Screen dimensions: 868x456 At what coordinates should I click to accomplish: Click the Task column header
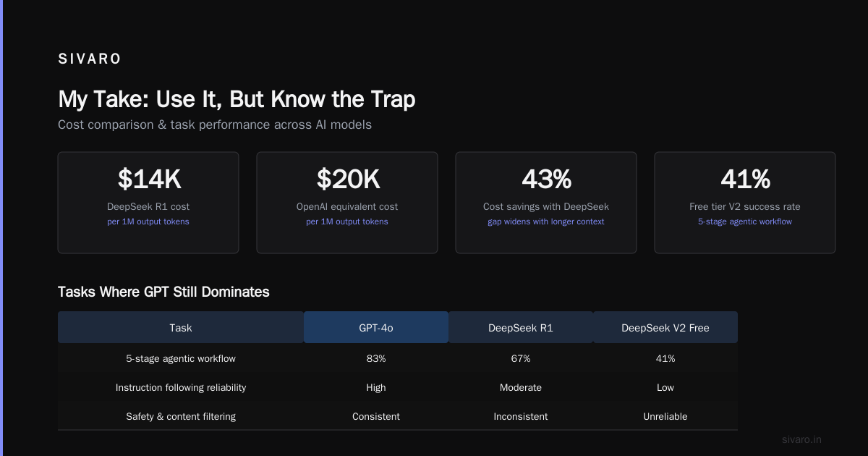[x=181, y=327]
